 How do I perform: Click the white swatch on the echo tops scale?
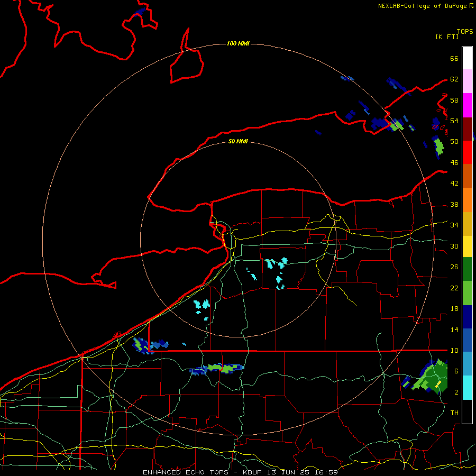[467, 58]
